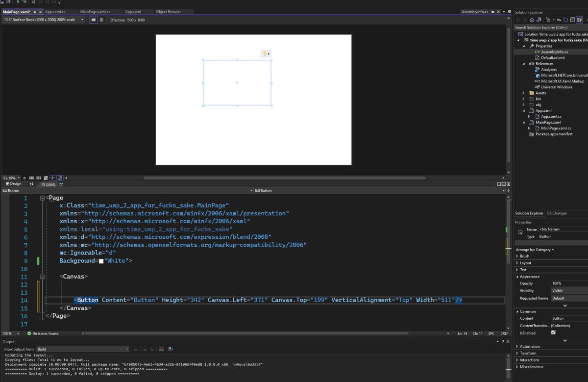
Task: Select AssemblyInfo.cs in Solution Explorer
Action: pos(554,52)
